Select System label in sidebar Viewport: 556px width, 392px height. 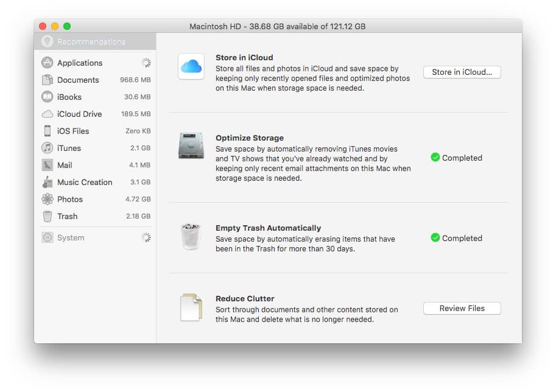(x=71, y=237)
